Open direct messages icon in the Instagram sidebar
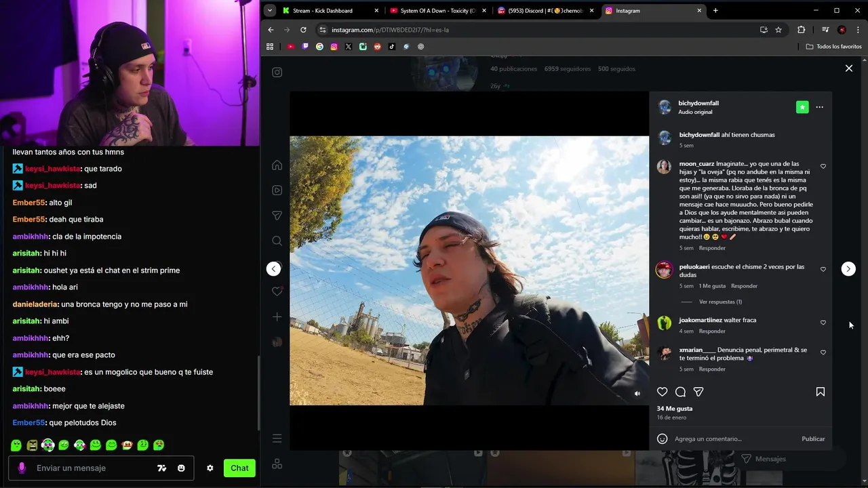Image resolution: width=868 pixels, height=488 pixels. pyautogui.click(x=277, y=216)
